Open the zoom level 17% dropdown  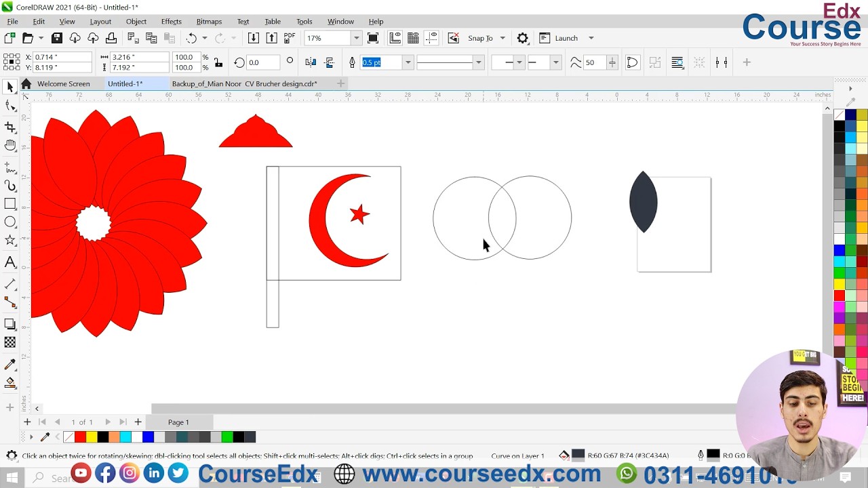(355, 38)
